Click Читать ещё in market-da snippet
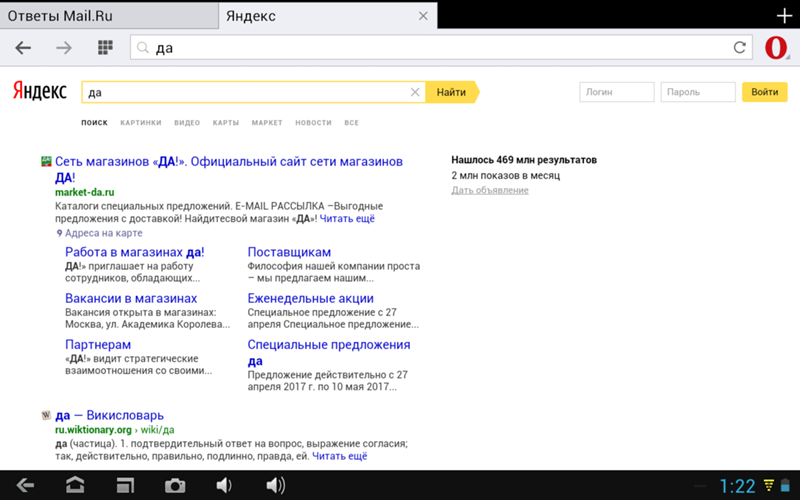This screenshot has width=800, height=500. (347, 218)
